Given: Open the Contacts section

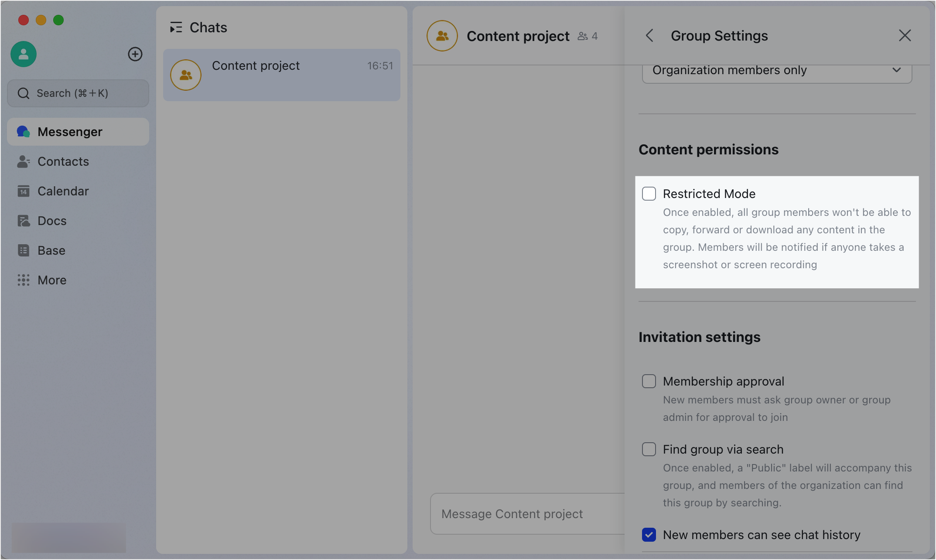Looking at the screenshot, I should click(63, 161).
